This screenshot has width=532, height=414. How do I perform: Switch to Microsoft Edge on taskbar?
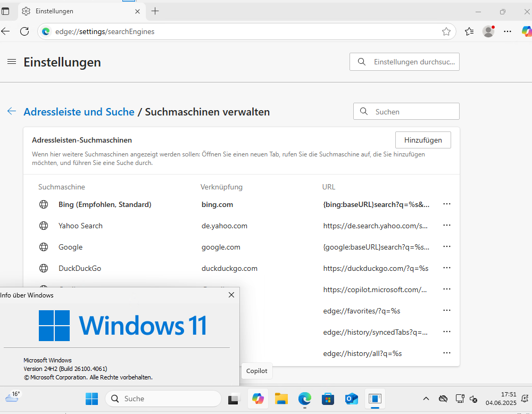click(x=305, y=399)
